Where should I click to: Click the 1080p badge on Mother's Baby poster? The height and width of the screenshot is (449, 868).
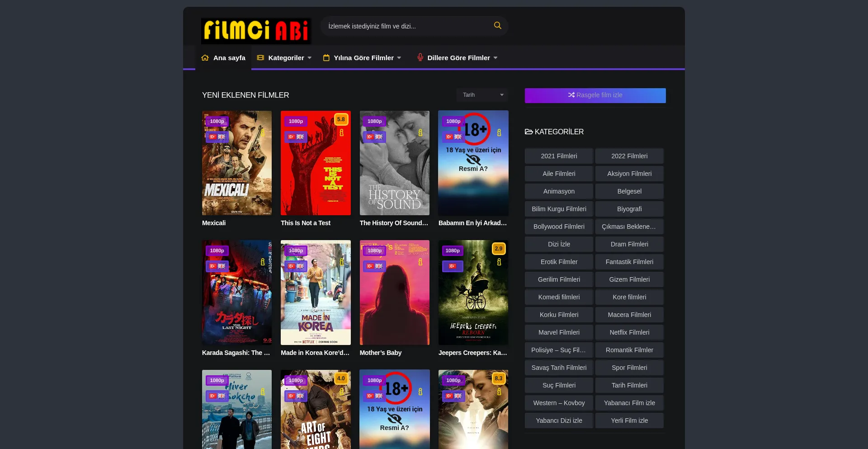pos(374,250)
